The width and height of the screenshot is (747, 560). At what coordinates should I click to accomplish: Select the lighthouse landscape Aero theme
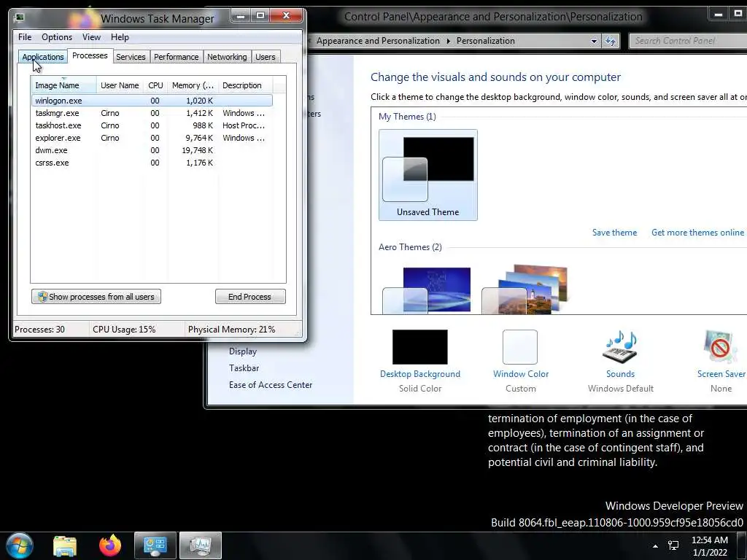click(525, 290)
